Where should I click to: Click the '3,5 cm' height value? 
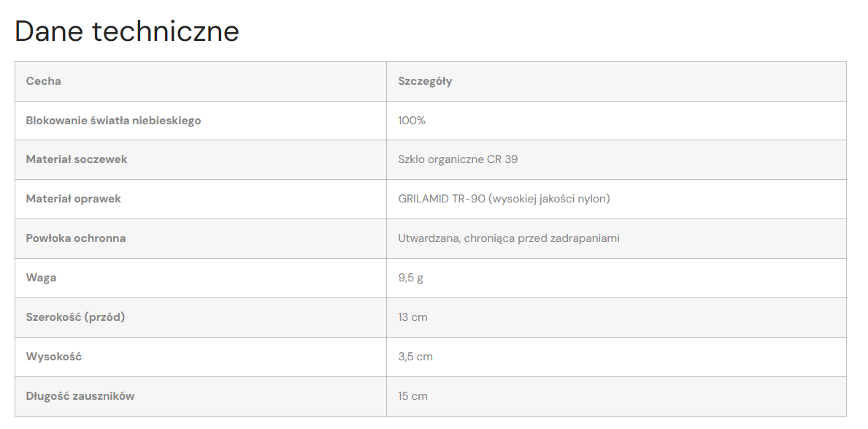point(415,357)
